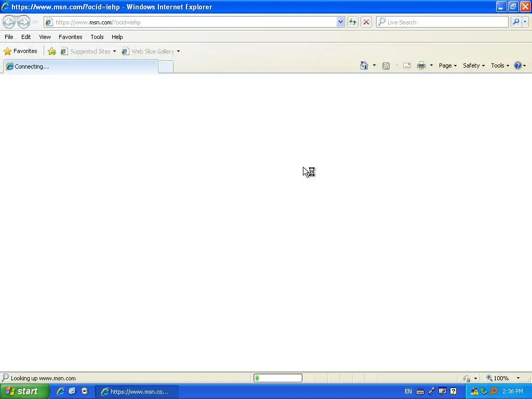Open the Tools menu in menu bar
The height and width of the screenshot is (399, 532).
coord(97,37)
